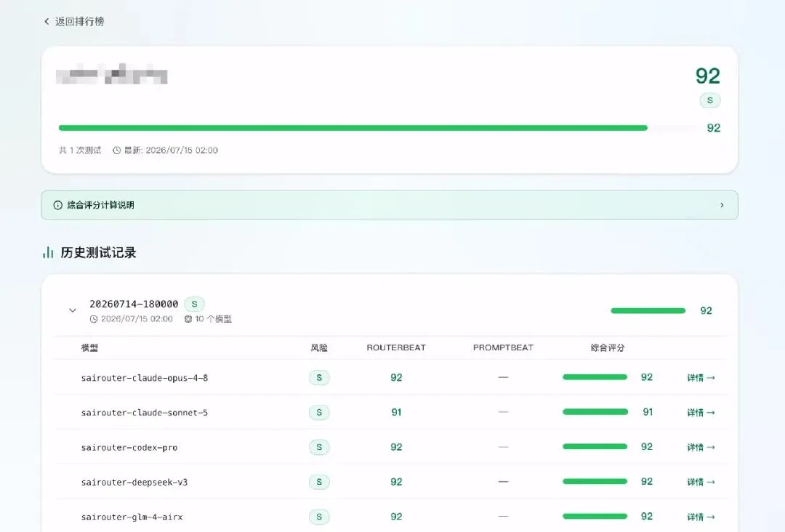The width and height of the screenshot is (785, 532).
Task: Click the 综合评分 column header
Action: pyautogui.click(x=607, y=348)
